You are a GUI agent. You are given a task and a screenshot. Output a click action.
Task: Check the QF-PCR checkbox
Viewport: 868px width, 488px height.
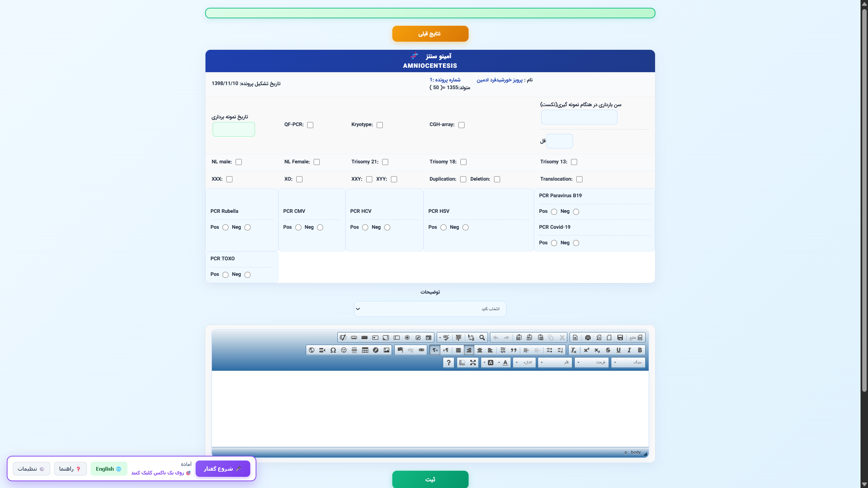coord(310,125)
